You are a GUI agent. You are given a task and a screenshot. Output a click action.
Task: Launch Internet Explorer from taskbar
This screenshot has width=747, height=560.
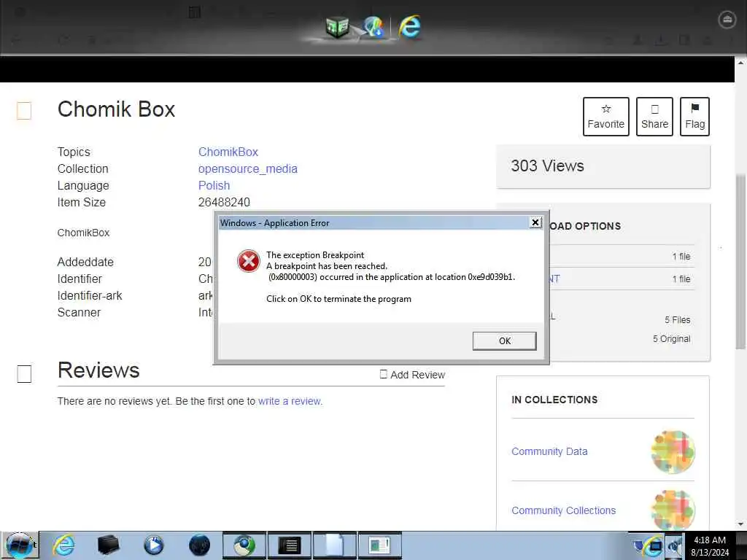[64, 545]
